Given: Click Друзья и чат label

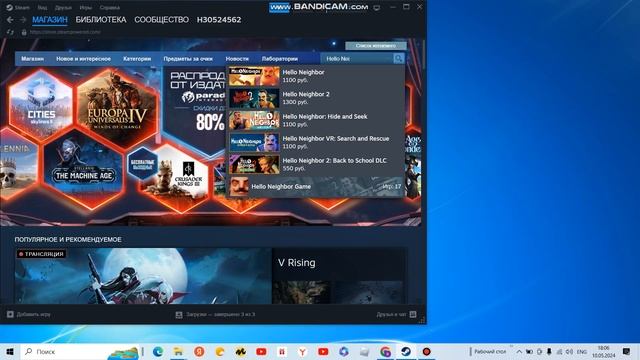Looking at the screenshot, I should click(391, 314).
